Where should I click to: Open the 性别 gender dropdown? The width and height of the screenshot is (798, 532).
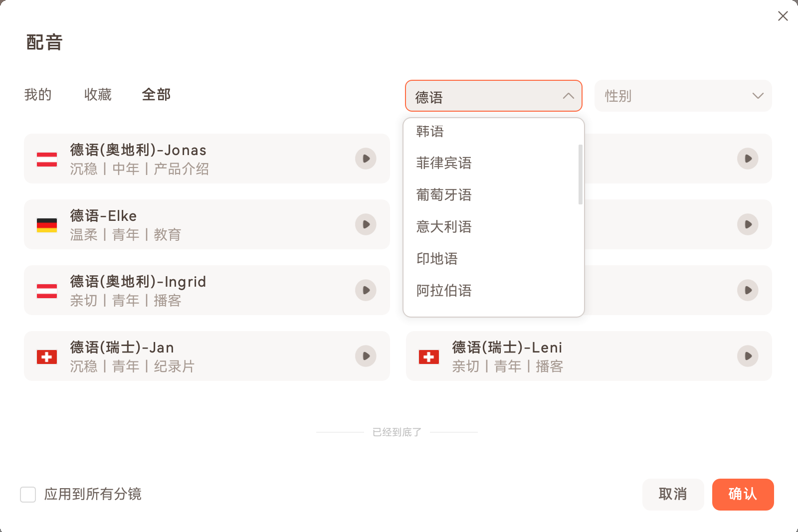point(683,96)
